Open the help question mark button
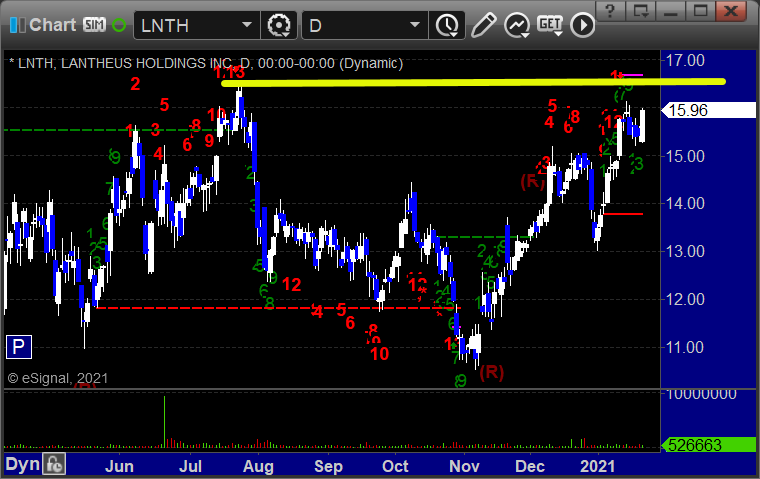This screenshot has width=760, height=479. 610,11
